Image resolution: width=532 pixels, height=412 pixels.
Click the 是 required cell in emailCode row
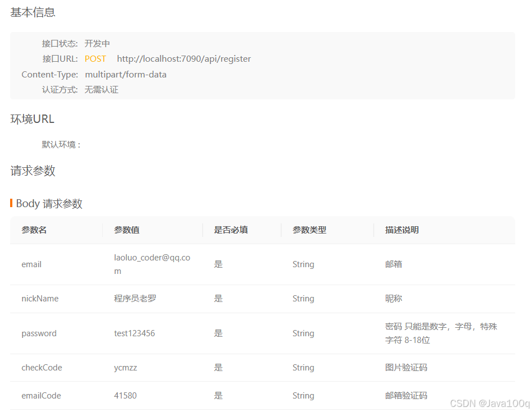(218, 396)
